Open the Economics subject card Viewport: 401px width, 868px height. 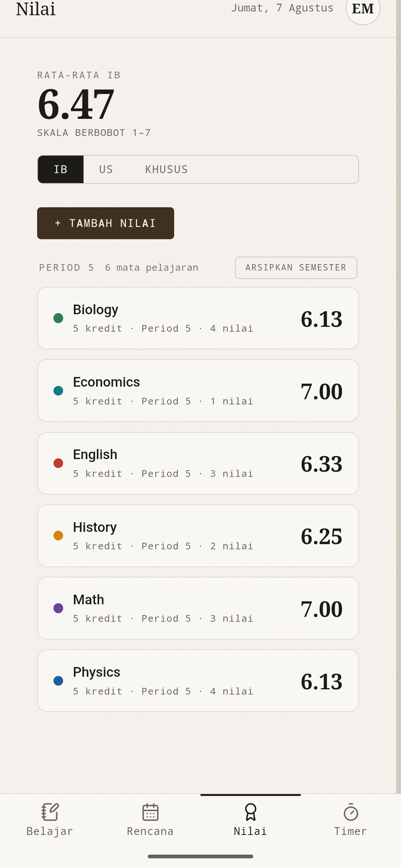(x=198, y=390)
